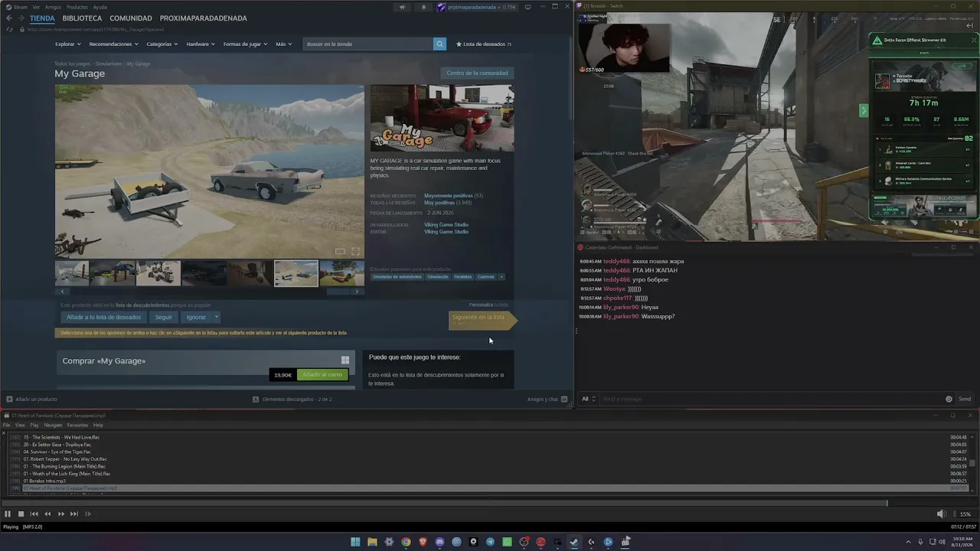Fast-forward the current track in the music player
Image resolution: width=980 pixels, height=551 pixels.
click(x=61, y=514)
